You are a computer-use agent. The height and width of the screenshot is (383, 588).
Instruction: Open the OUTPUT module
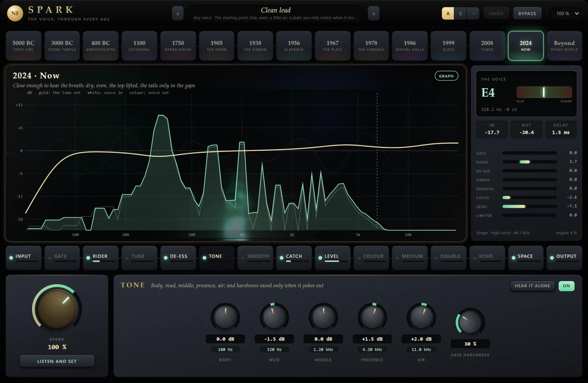tap(564, 257)
